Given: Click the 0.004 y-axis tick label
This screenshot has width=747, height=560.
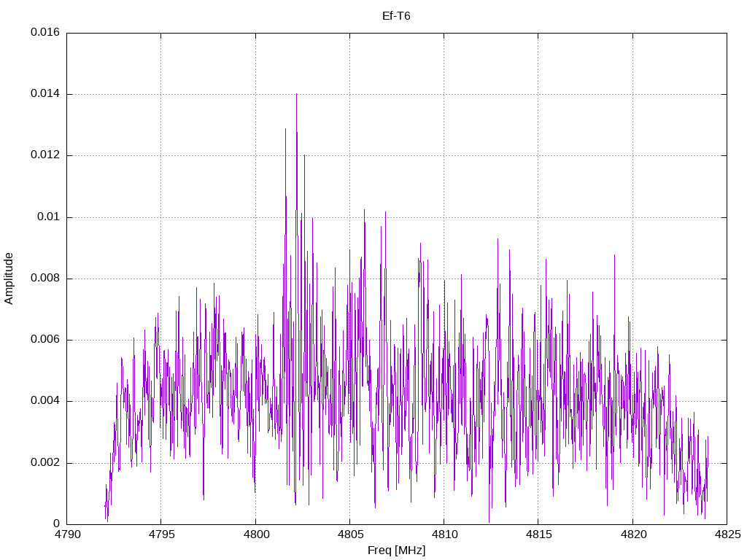Looking at the screenshot, I should coord(45,401).
